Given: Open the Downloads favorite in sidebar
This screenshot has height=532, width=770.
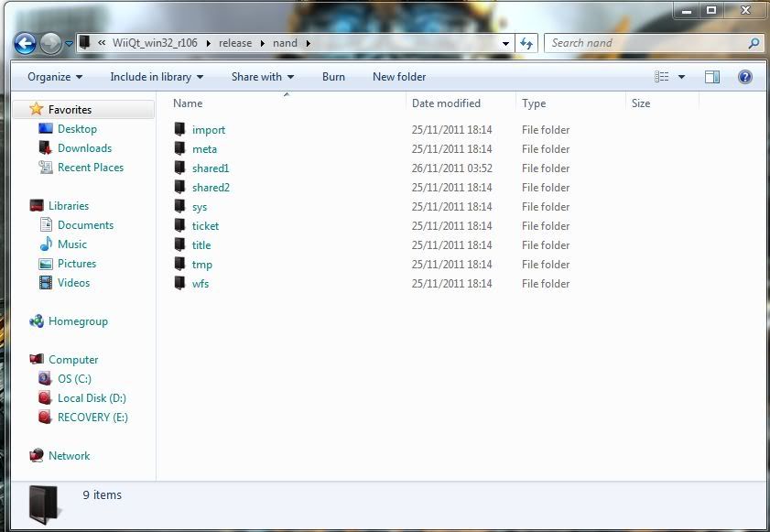Looking at the screenshot, I should coord(84,148).
